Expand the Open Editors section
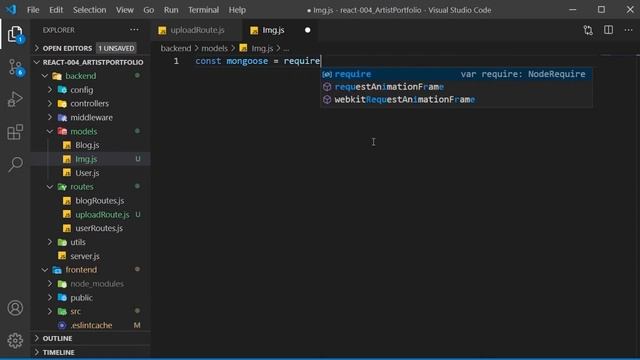This screenshot has width=640, height=360. pos(90,48)
